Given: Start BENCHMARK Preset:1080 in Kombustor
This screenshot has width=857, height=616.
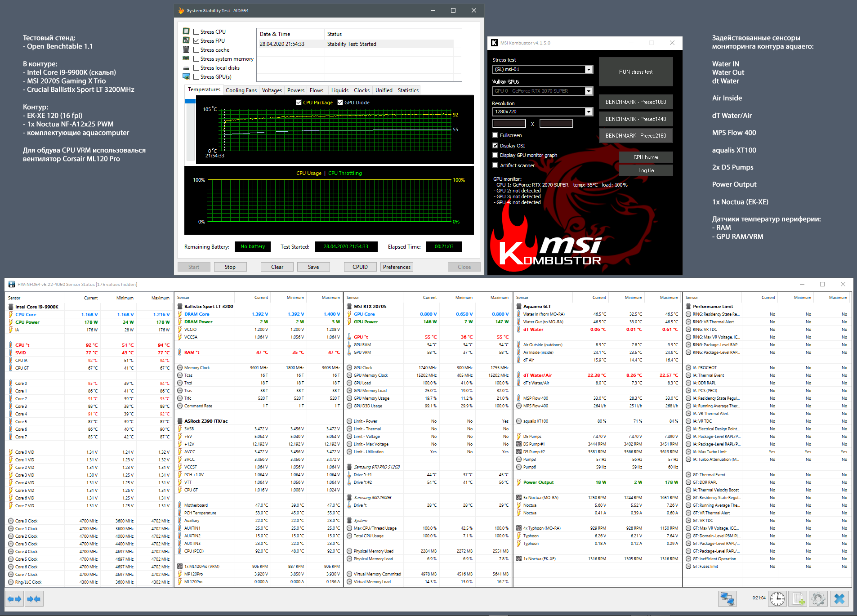Looking at the screenshot, I should point(636,102).
